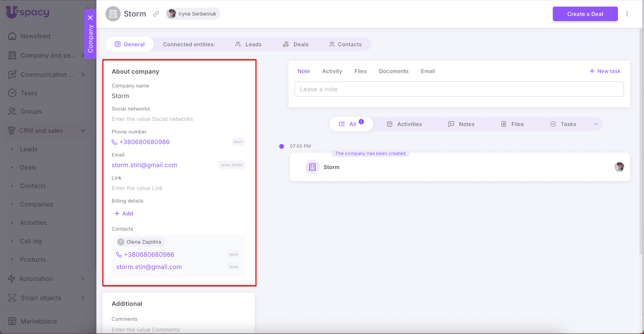Click the Groups people icon in sidebar
Screen dimensions: 644x334
point(12,112)
